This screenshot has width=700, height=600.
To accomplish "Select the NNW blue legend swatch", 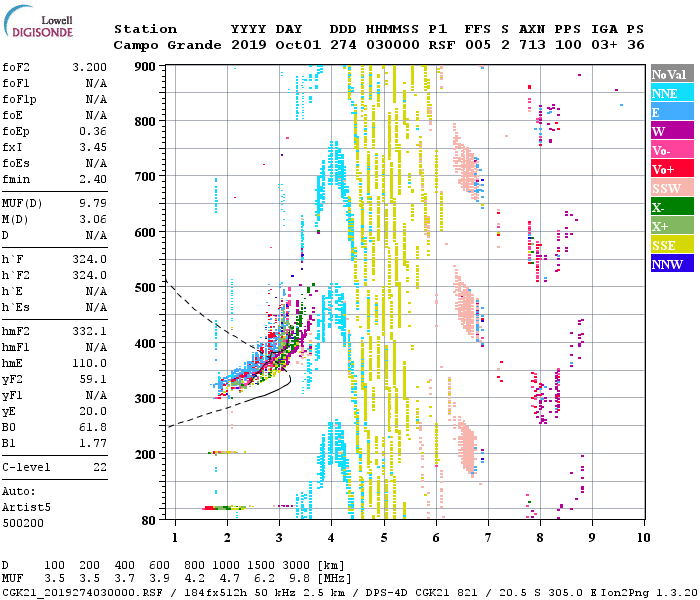I will [672, 263].
